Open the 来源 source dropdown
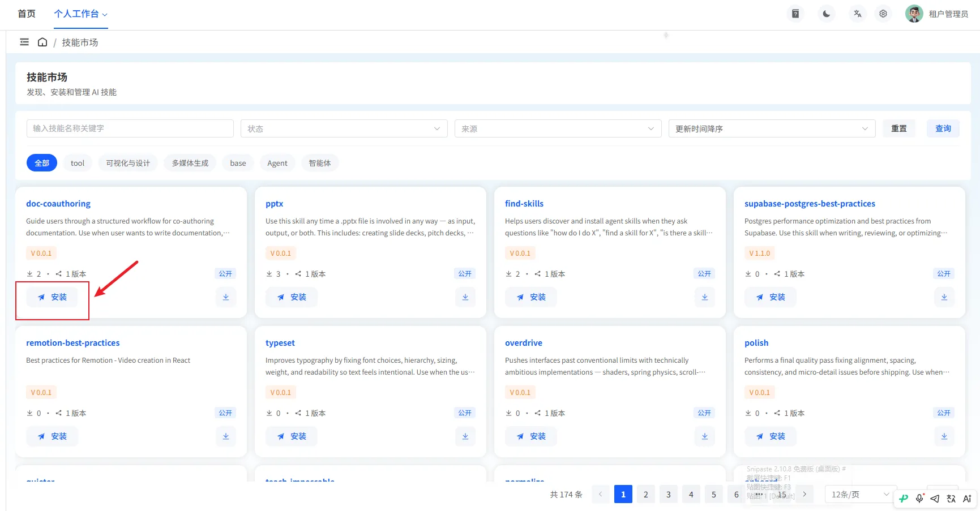 pos(558,128)
